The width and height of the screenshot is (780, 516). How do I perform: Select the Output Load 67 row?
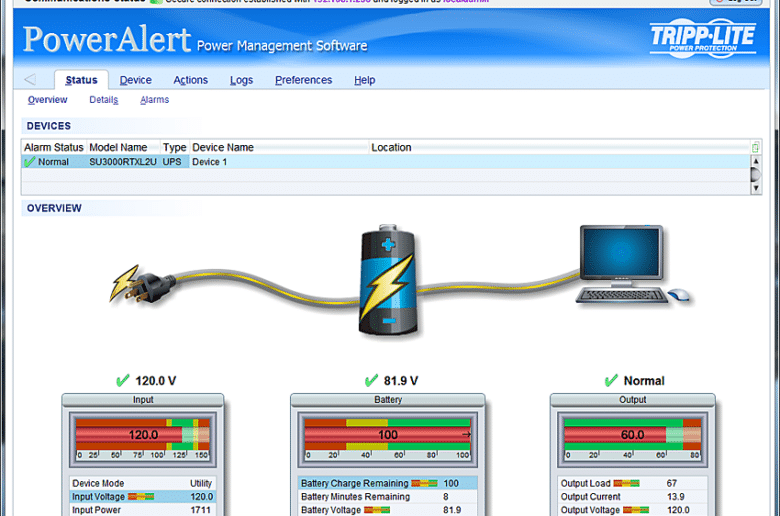[x=632, y=483]
